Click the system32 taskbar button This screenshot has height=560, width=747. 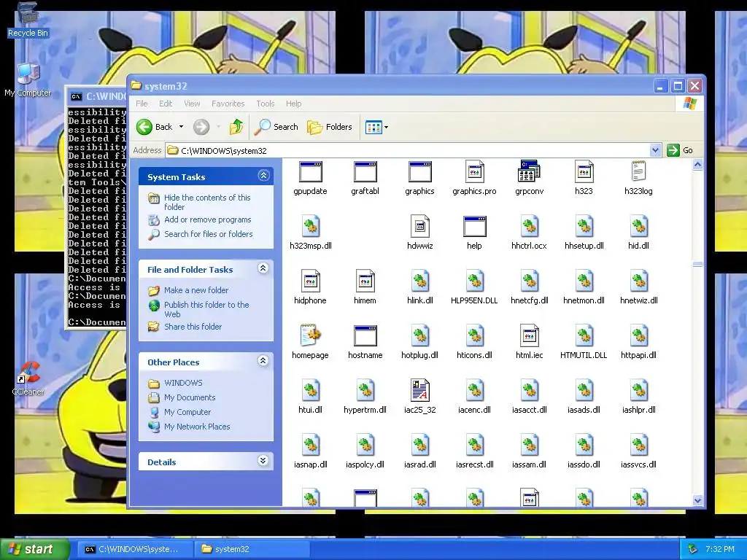coord(252,549)
